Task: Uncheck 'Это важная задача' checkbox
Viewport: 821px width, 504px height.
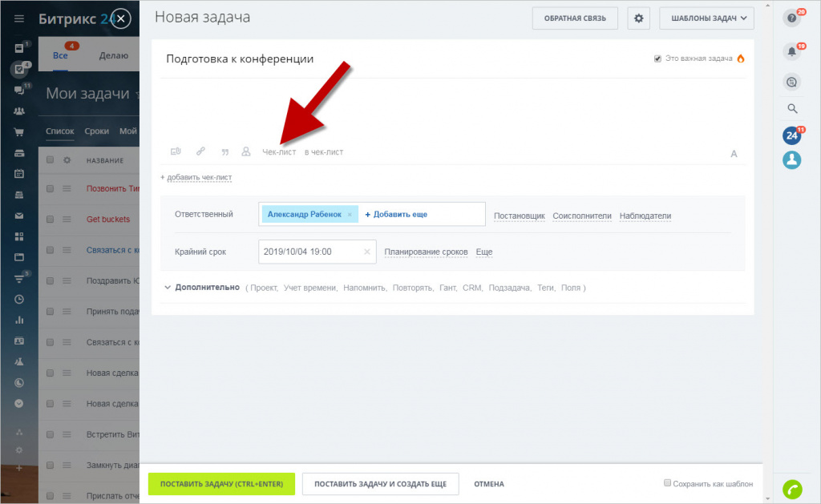Action: coord(658,58)
